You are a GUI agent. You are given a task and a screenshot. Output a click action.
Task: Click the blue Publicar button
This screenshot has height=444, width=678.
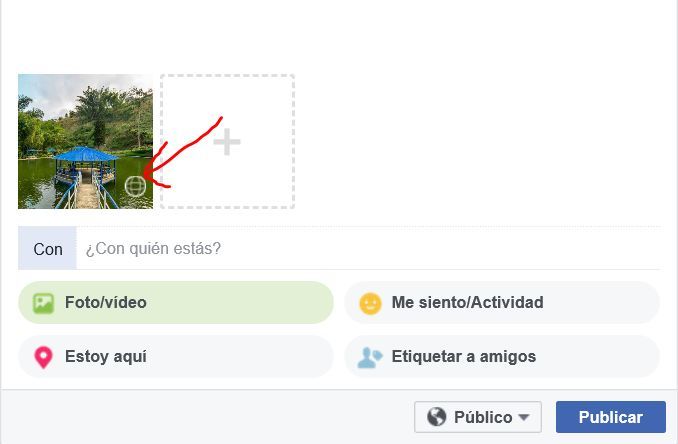point(611,417)
